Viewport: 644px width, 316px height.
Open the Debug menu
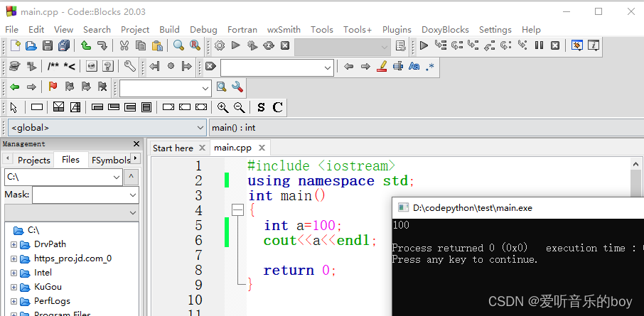coord(203,30)
